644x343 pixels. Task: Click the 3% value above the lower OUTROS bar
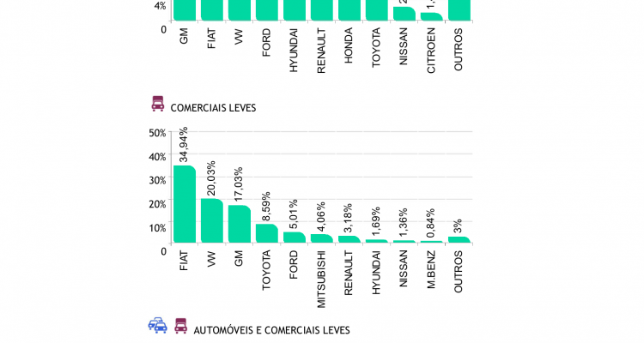[459, 226]
